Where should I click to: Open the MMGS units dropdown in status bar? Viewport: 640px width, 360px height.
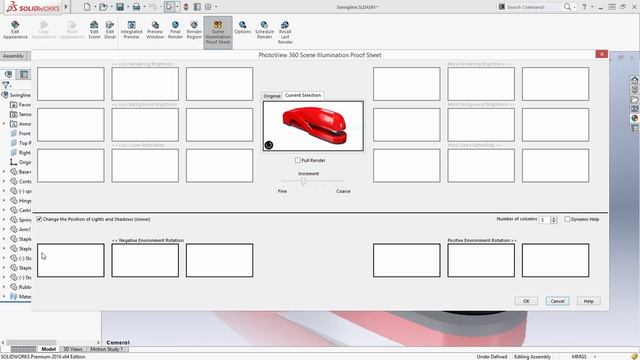click(595, 356)
